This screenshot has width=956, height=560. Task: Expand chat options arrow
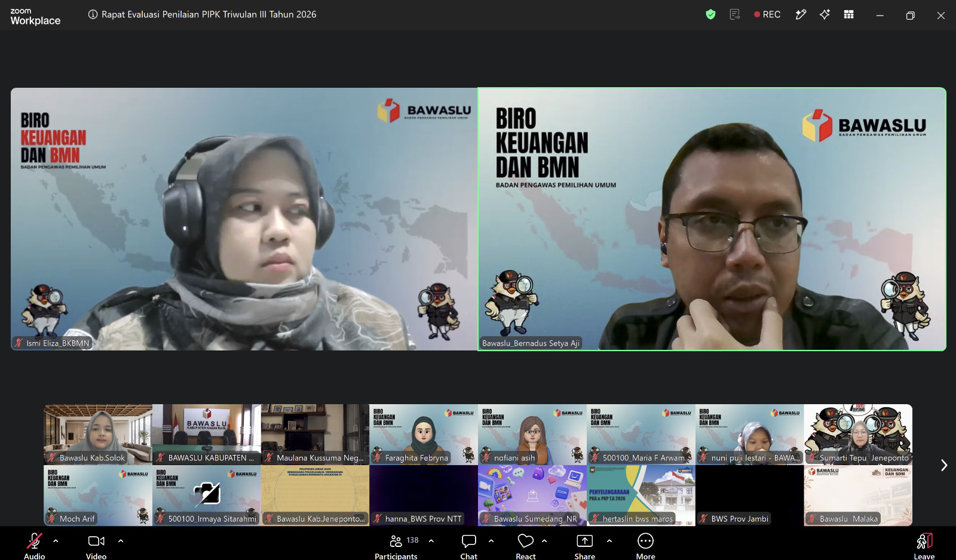(x=491, y=541)
